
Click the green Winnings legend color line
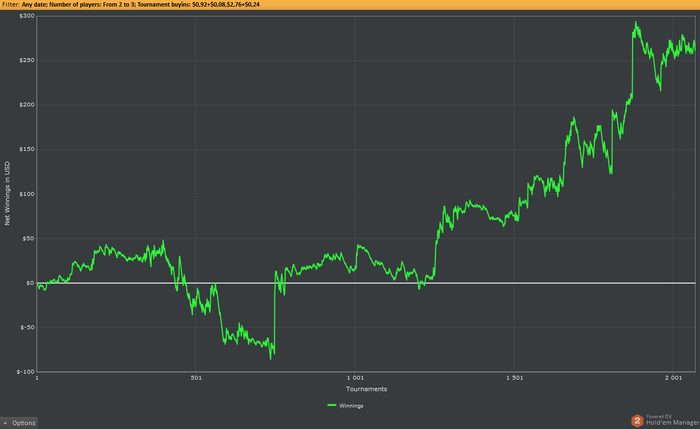(332, 405)
